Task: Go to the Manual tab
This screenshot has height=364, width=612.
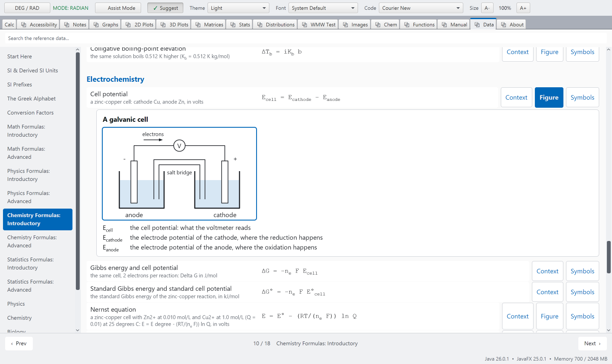Action: (453, 25)
